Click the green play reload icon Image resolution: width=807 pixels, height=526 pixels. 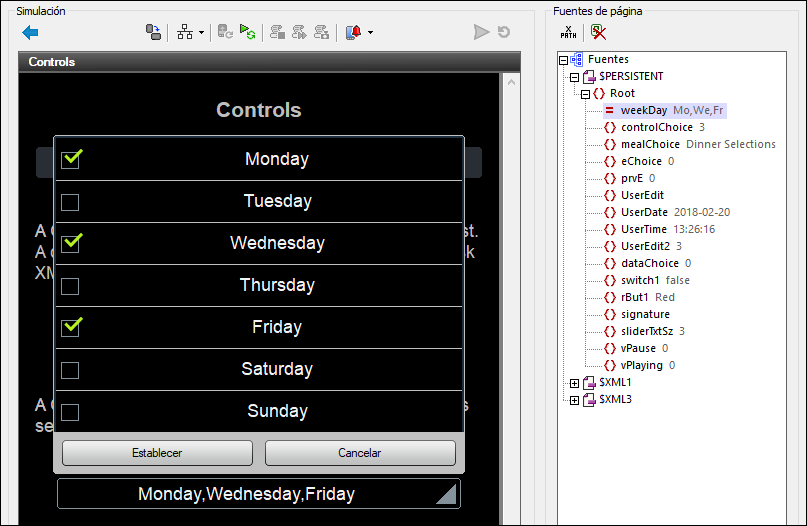(247, 32)
